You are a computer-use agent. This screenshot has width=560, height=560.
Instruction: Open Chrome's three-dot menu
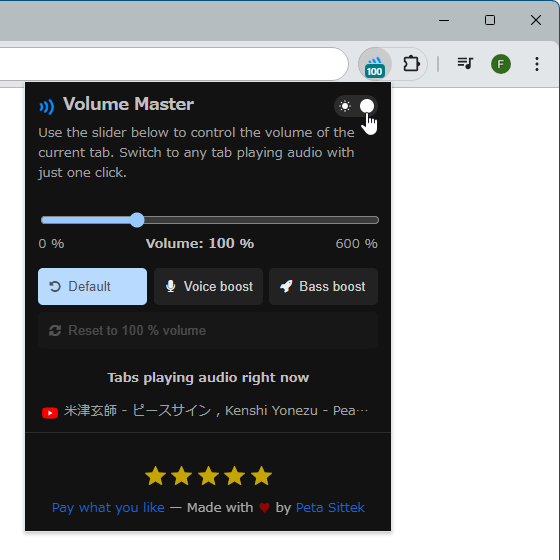pos(537,64)
